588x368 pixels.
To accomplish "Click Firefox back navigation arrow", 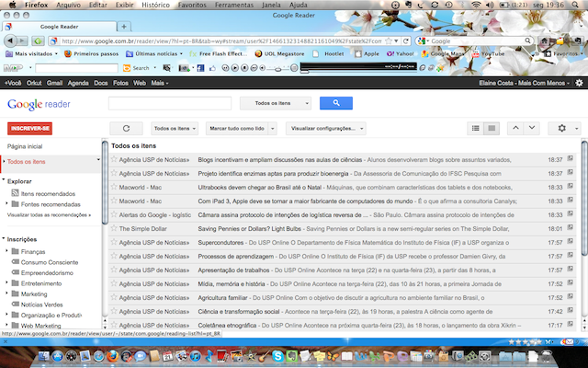I will 10,40.
